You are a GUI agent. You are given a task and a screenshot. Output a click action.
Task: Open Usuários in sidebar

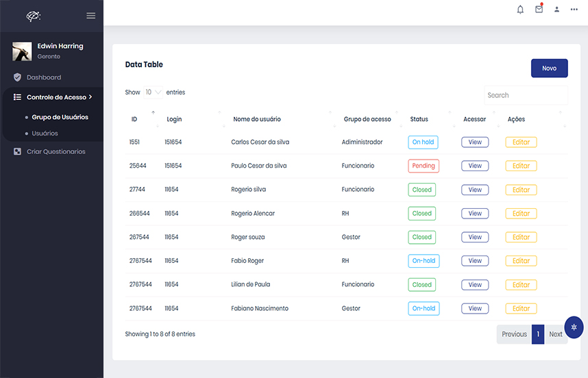tap(45, 134)
